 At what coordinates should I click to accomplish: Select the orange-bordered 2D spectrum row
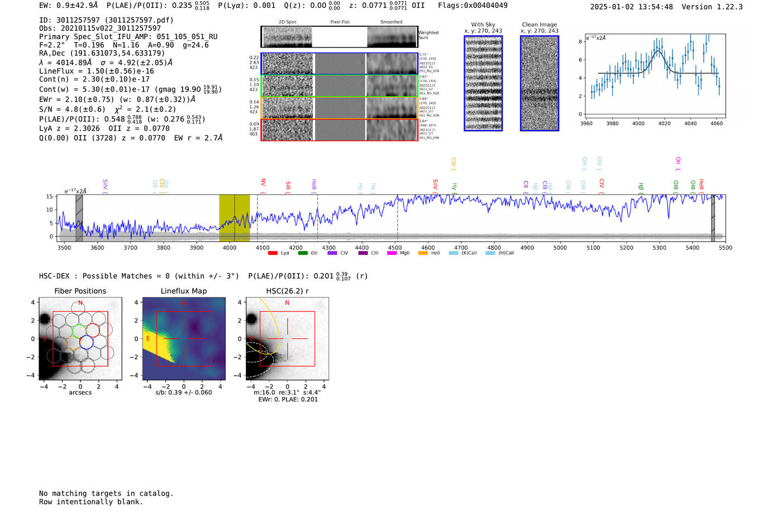(340, 108)
